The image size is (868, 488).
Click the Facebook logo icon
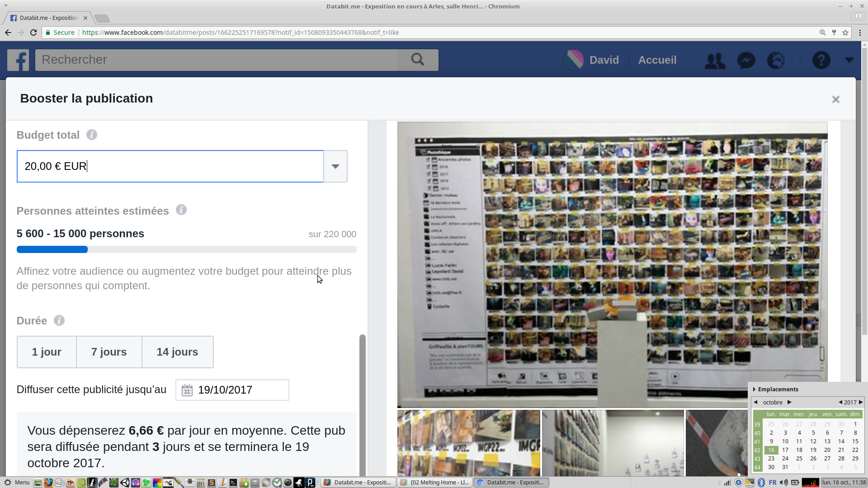(18, 60)
